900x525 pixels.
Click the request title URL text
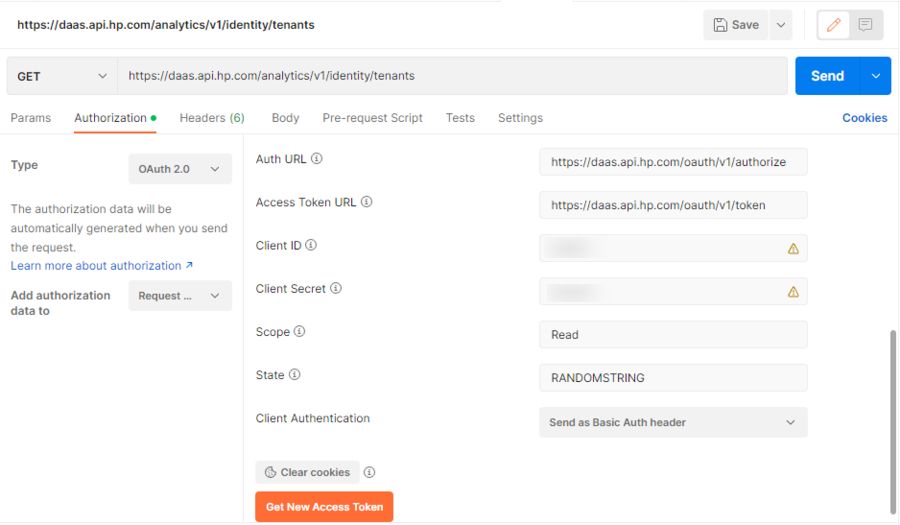pyautogui.click(x=166, y=25)
